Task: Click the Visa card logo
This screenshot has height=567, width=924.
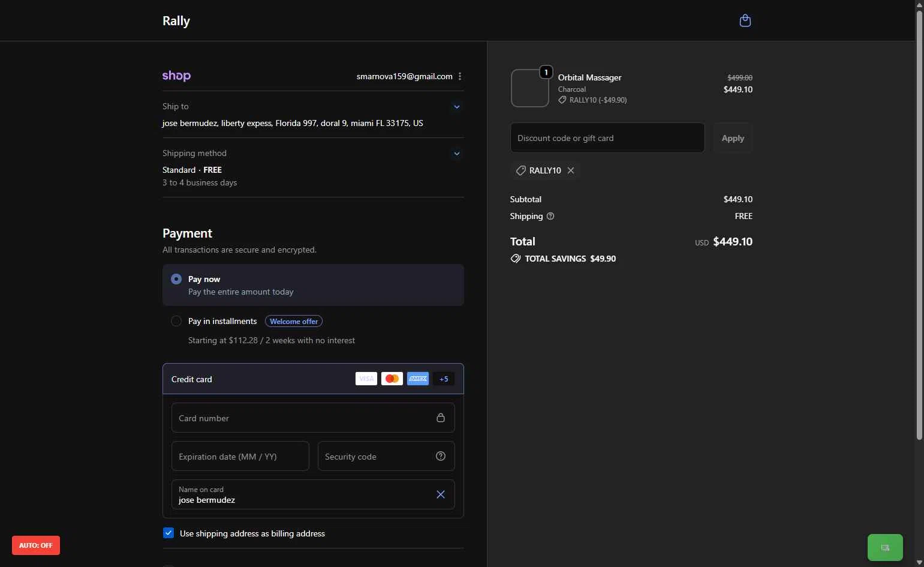Action: [366, 379]
